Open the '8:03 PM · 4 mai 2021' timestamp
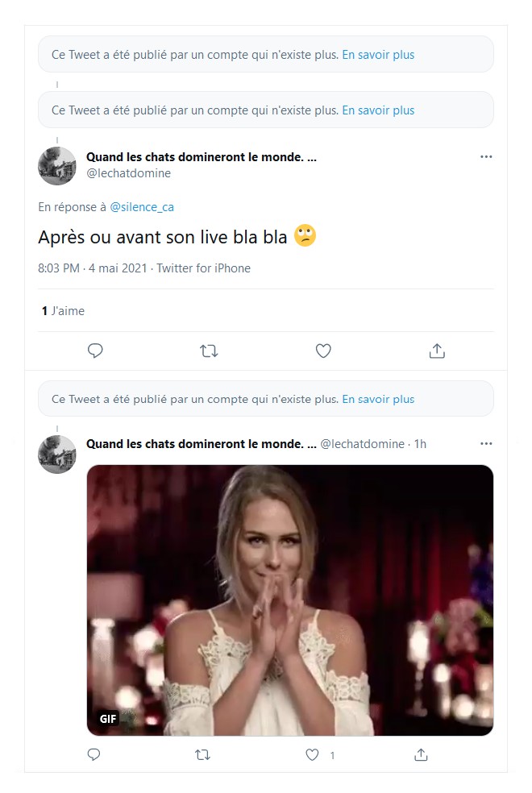The width and height of the screenshot is (532, 793). pyautogui.click(x=93, y=268)
